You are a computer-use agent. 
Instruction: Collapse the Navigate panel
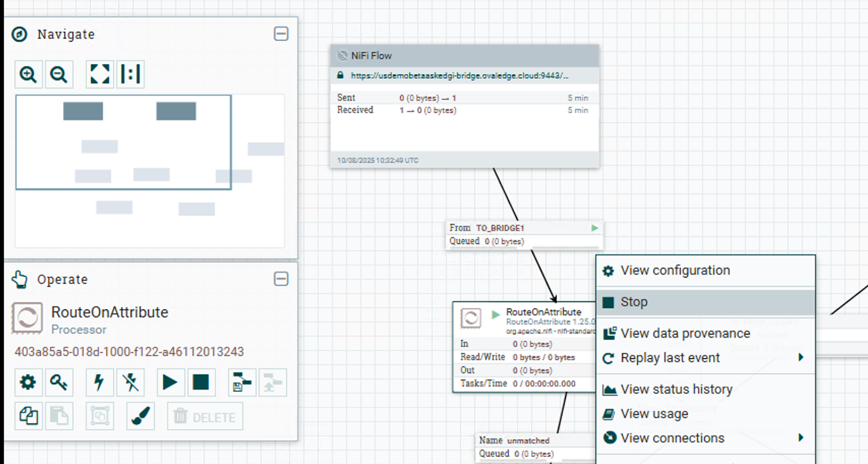pos(281,34)
